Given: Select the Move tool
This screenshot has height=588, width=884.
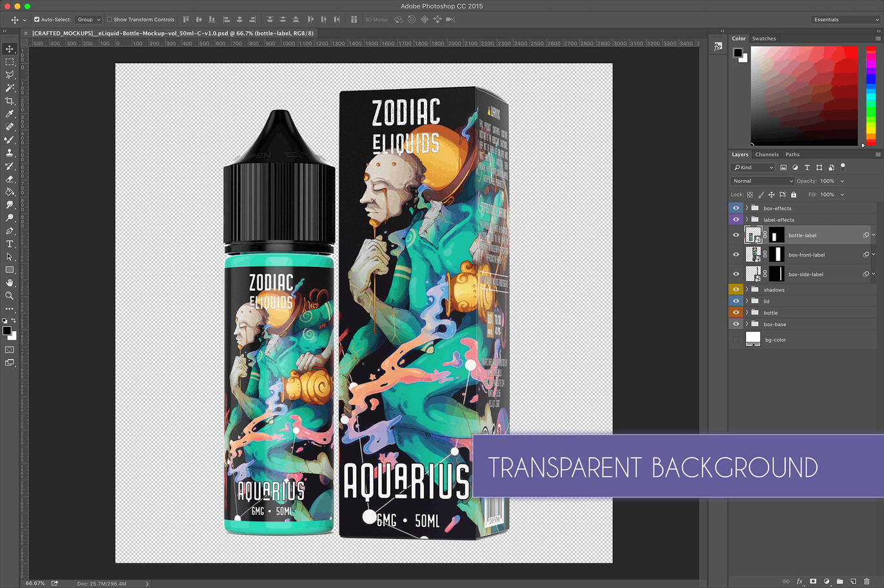Looking at the screenshot, I should coord(10,48).
